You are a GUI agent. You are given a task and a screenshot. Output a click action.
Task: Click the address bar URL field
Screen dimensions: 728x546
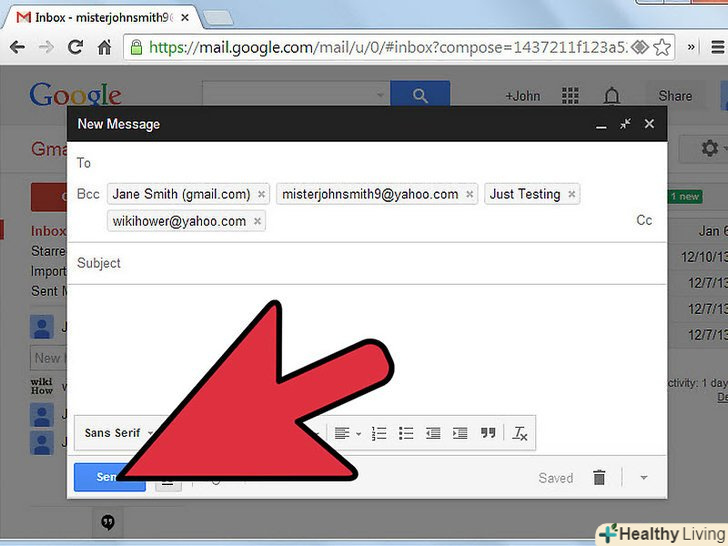pos(388,47)
